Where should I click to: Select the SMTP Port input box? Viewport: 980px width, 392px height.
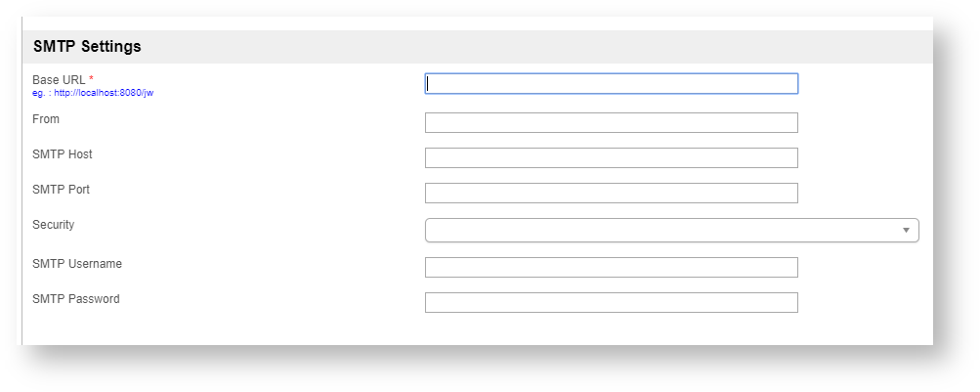pyautogui.click(x=611, y=194)
